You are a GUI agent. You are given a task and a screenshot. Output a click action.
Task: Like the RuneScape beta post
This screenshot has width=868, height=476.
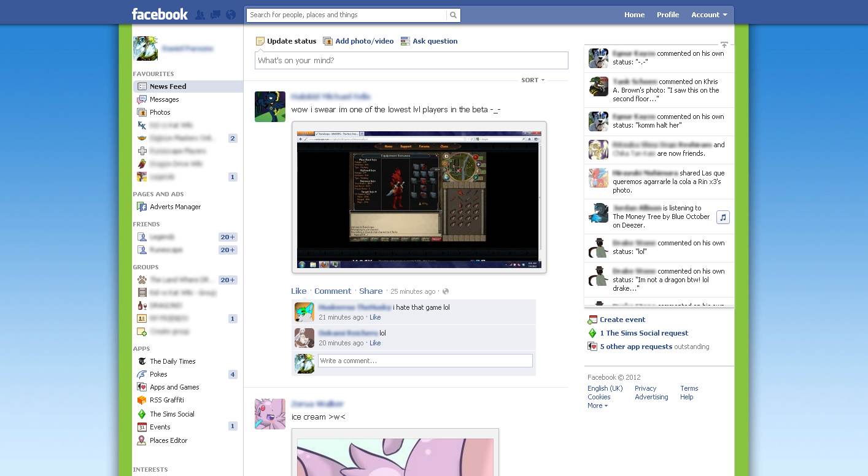[x=299, y=291]
